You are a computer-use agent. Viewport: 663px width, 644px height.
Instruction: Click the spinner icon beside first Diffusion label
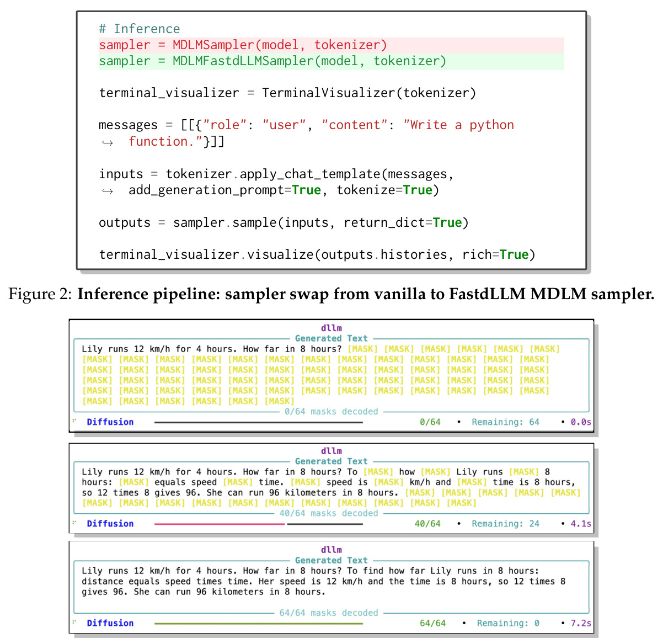pyautogui.click(x=74, y=422)
